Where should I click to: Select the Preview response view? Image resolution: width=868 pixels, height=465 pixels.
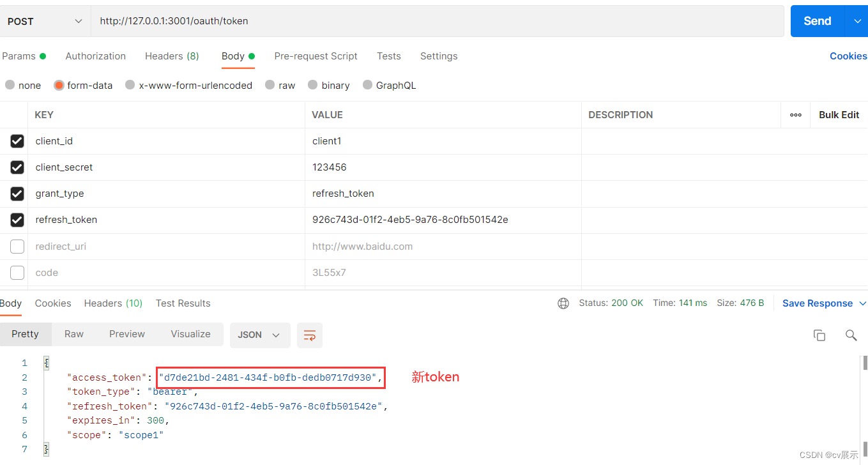pos(127,334)
